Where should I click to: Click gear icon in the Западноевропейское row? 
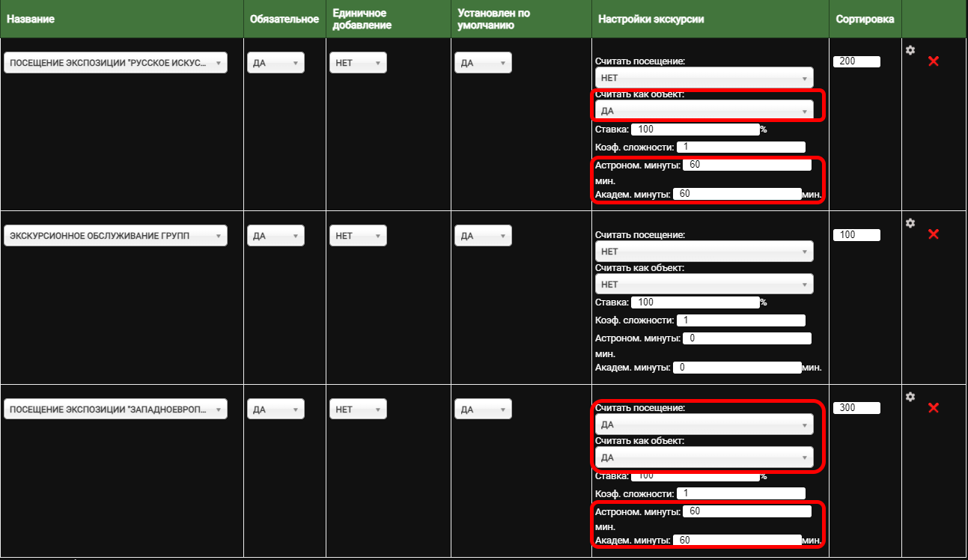(x=910, y=397)
